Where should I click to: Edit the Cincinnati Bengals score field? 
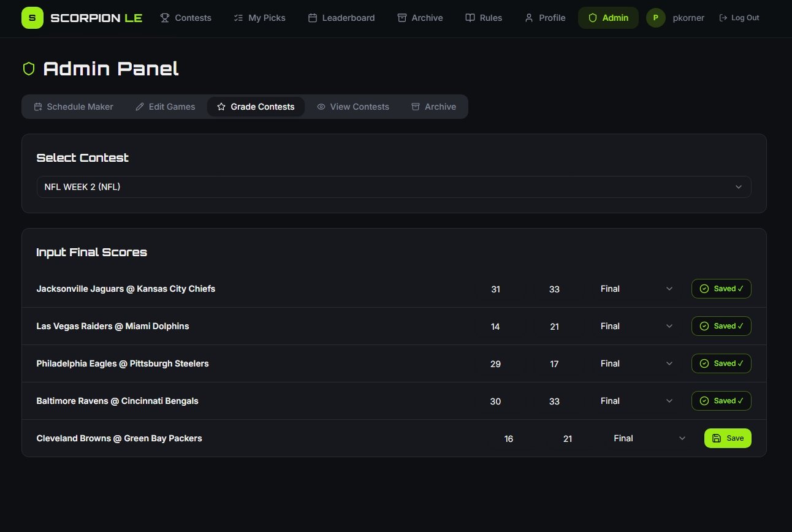coord(554,401)
